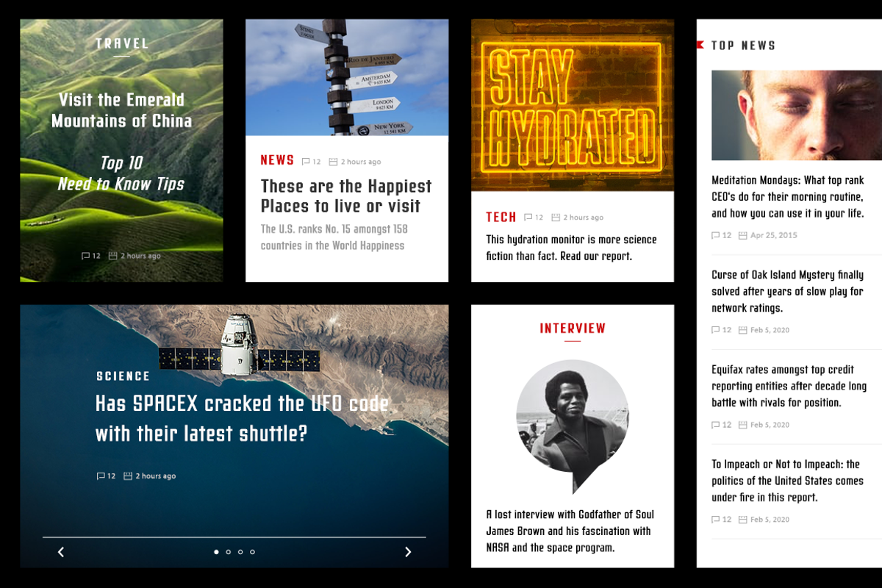The image size is (882, 588).
Task: Click comment icon on News card
Action: coord(306,162)
